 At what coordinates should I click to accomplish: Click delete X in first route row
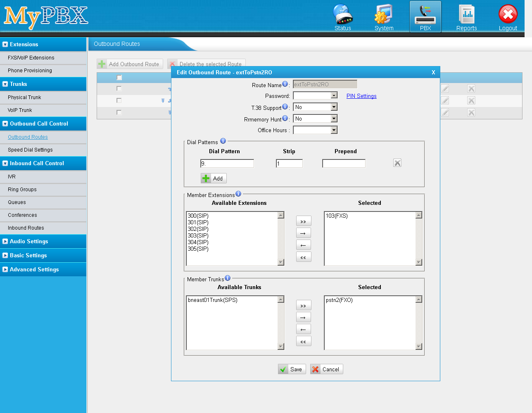[x=471, y=88]
